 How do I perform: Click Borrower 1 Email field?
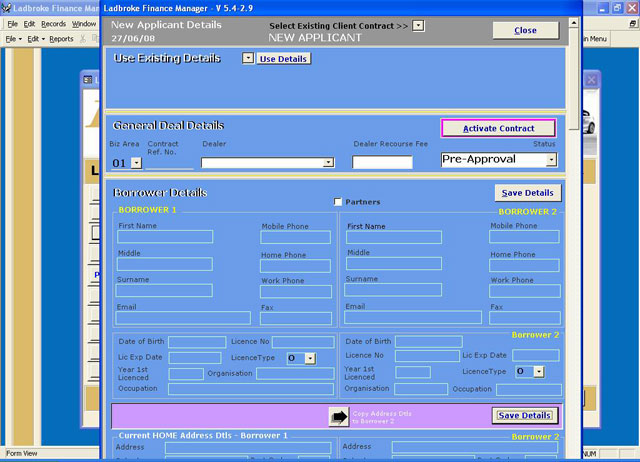pos(183,318)
